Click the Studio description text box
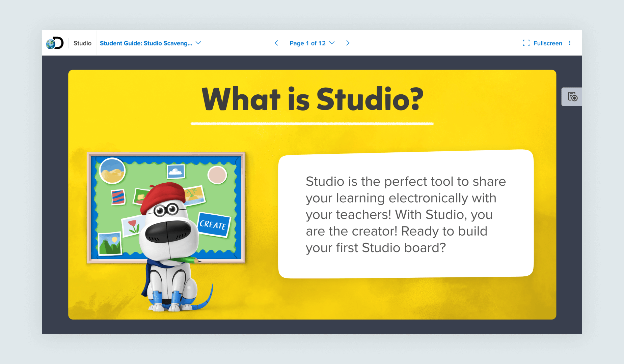Viewport: 624px width, 364px height. click(x=406, y=214)
